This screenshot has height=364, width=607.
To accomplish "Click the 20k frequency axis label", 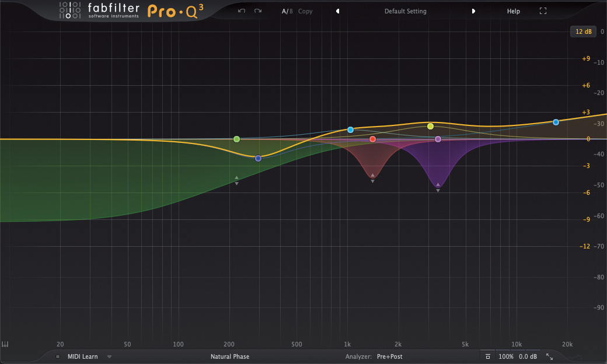I will (x=567, y=344).
